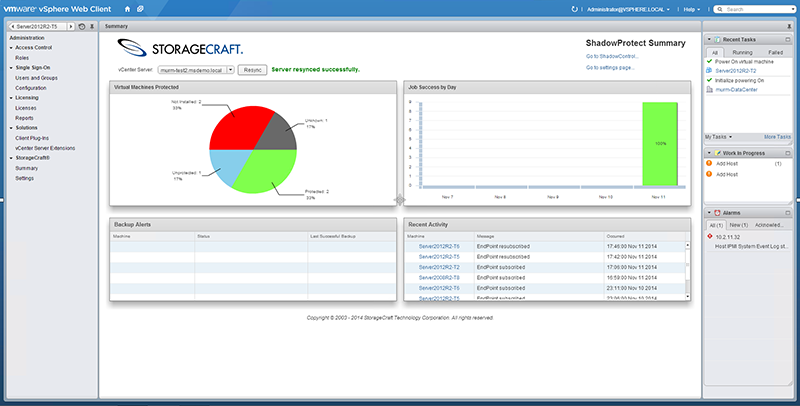The width and height of the screenshot is (800, 406).
Task: Navigate forward with the right arrow in navigator
Action: 71,27
